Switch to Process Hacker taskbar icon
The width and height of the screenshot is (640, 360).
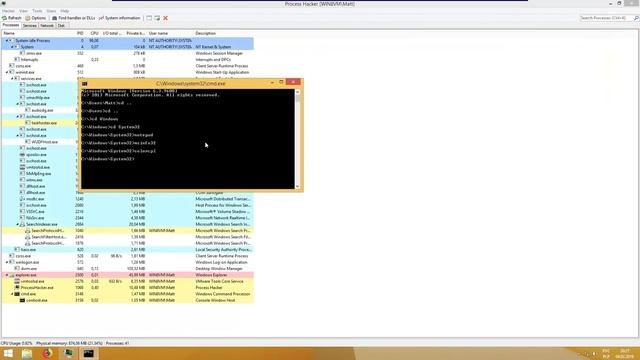pos(68,353)
